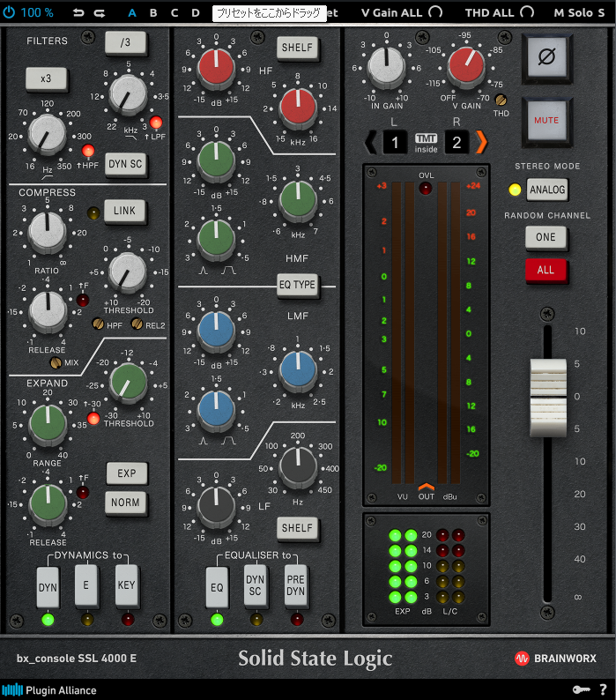Screen dimensions: 616x700
Task: Toggle the NORM button
Action: click(125, 503)
